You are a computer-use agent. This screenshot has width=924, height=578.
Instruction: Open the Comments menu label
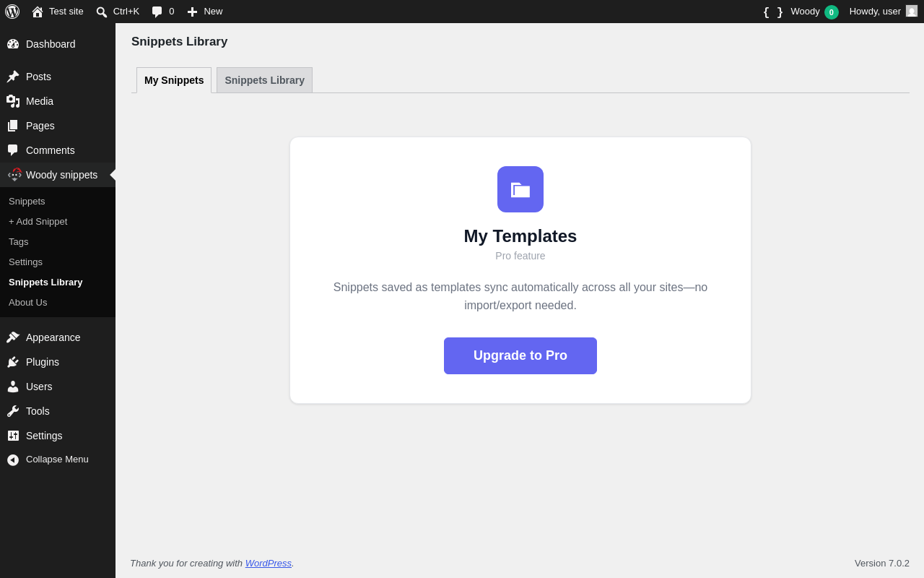pos(51,150)
